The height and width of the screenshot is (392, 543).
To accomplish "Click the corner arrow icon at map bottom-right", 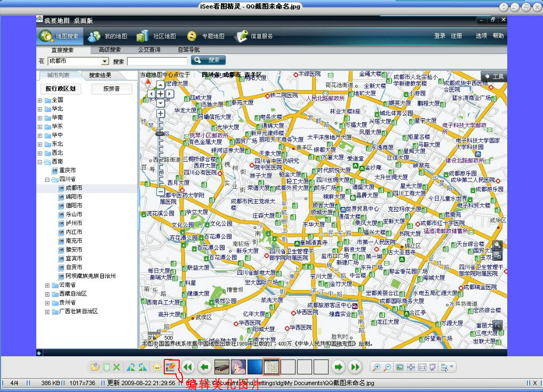I will (497, 325).
